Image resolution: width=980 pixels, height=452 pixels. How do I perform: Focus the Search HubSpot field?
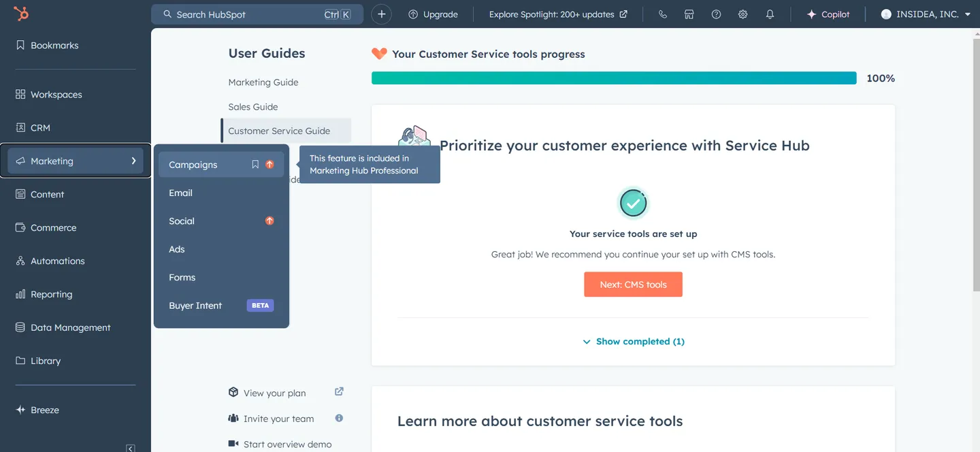tap(257, 14)
